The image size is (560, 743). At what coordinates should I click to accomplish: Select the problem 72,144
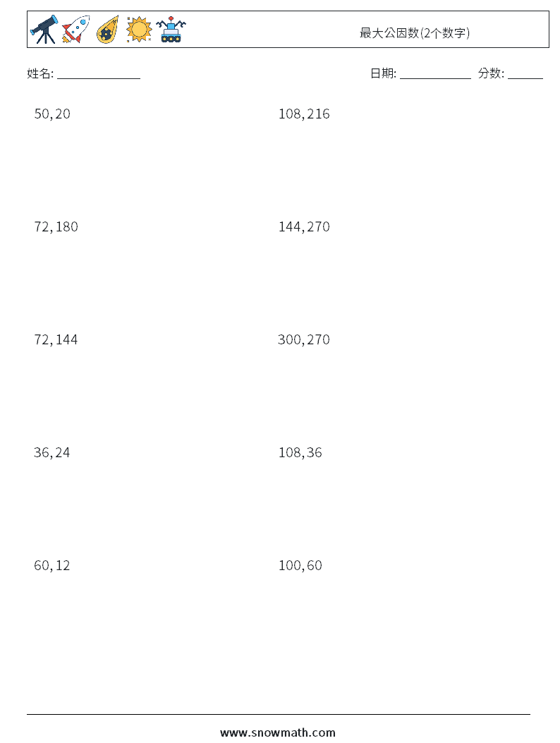coord(56,339)
